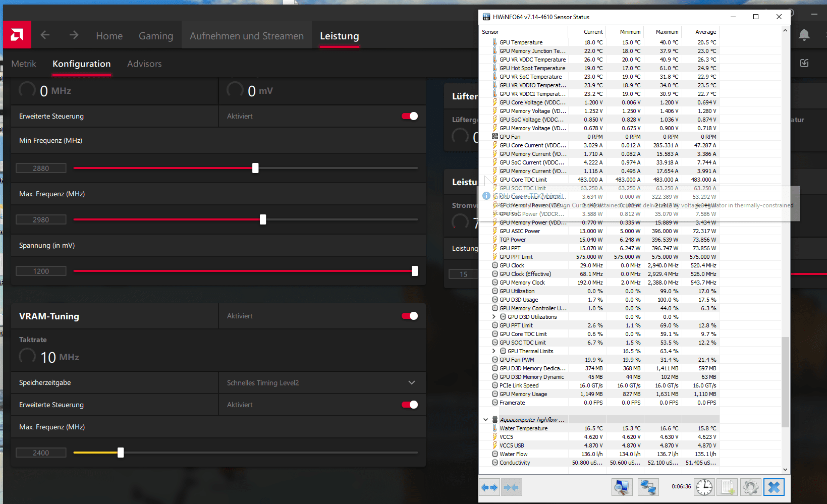Click Aquacomputer highflow device icon
This screenshot has width=827, height=504.
[495, 420]
